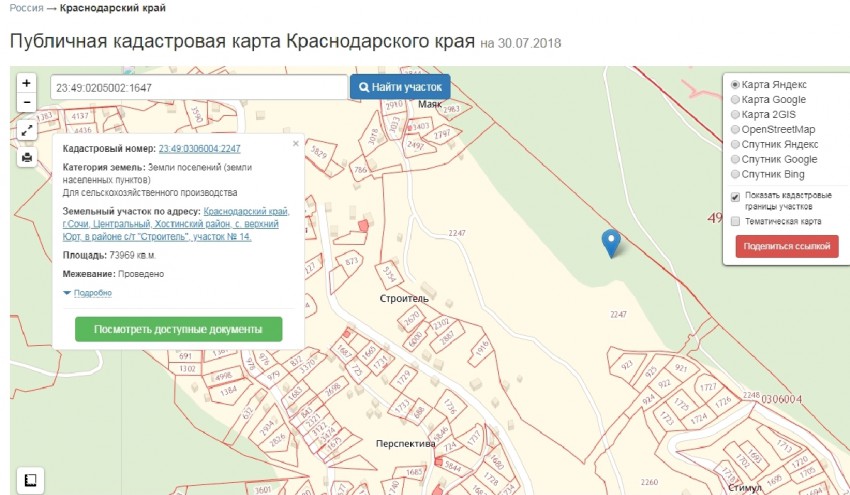
Task: Click the blue location marker pin
Action: (x=610, y=242)
